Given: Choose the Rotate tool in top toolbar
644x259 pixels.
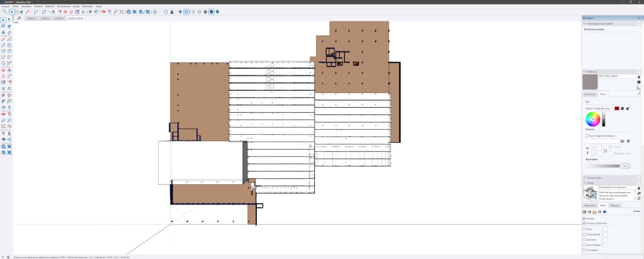Looking at the screenshot, I should 71,12.
